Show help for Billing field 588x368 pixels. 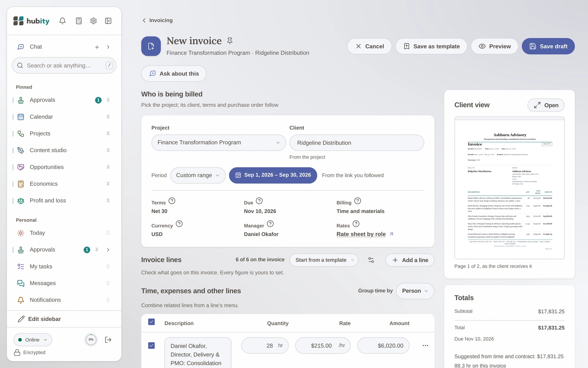point(358,201)
